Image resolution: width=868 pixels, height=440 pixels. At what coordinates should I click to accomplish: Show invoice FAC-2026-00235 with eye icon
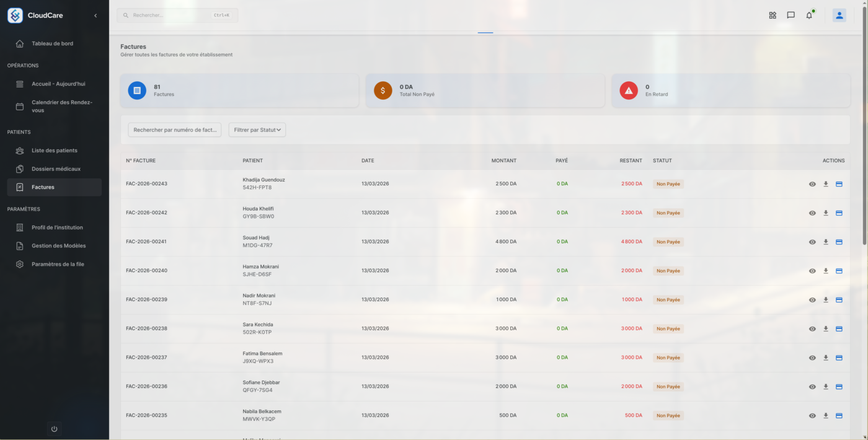coord(812,416)
